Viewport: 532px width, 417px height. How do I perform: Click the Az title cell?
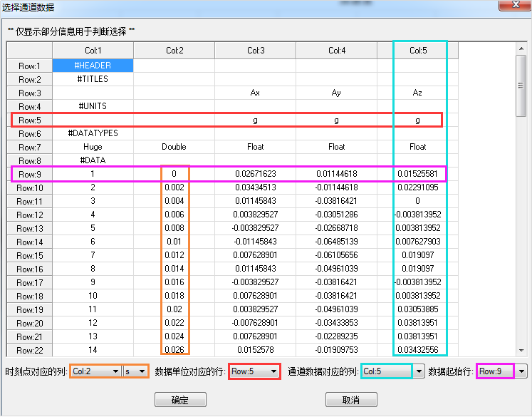point(417,93)
